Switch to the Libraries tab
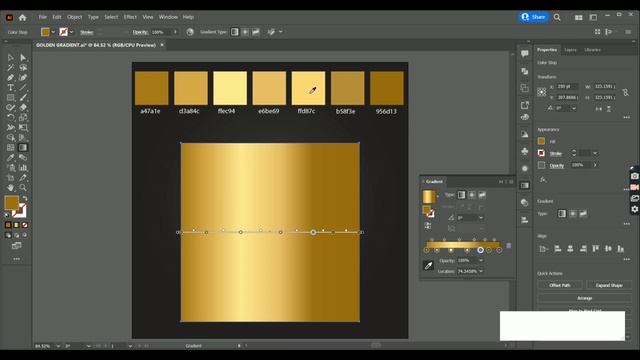This screenshot has width=640, height=360. (592, 50)
